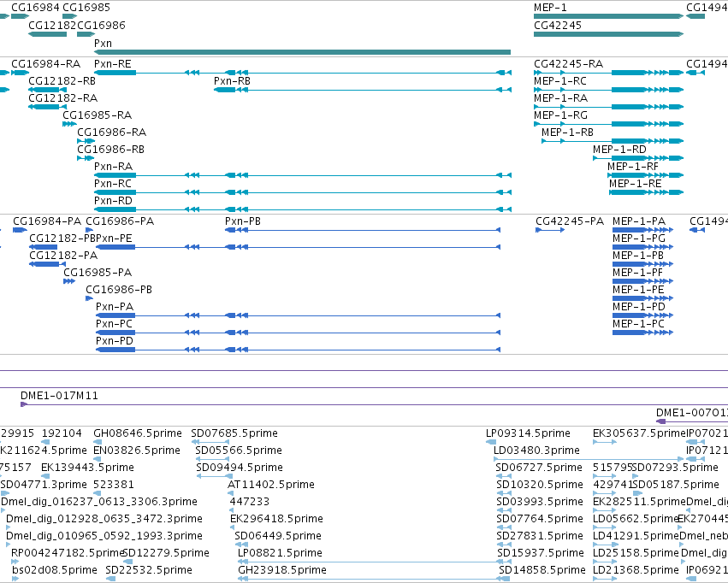Click the MEP-1-RF transcript label
The width and height of the screenshot is (728, 583).
633,167
